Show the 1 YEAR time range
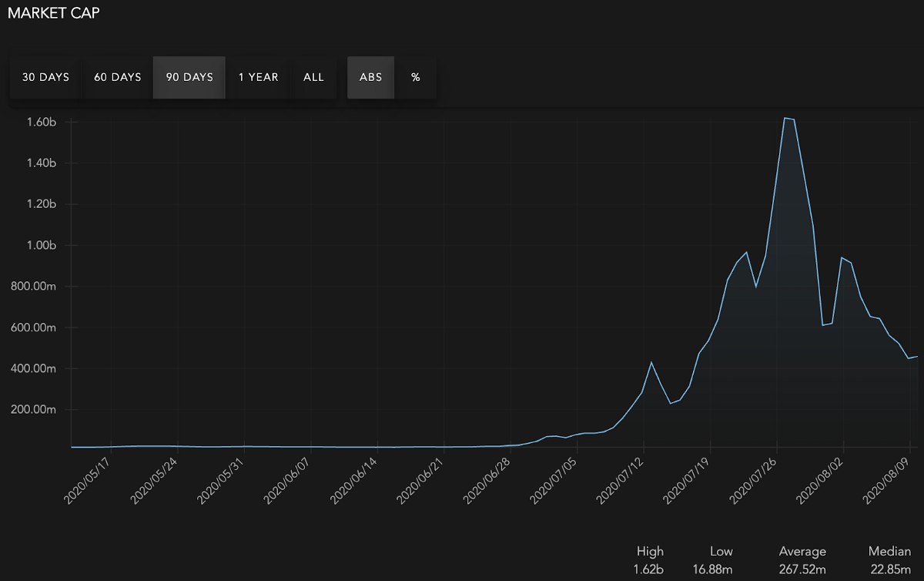 pyautogui.click(x=258, y=77)
